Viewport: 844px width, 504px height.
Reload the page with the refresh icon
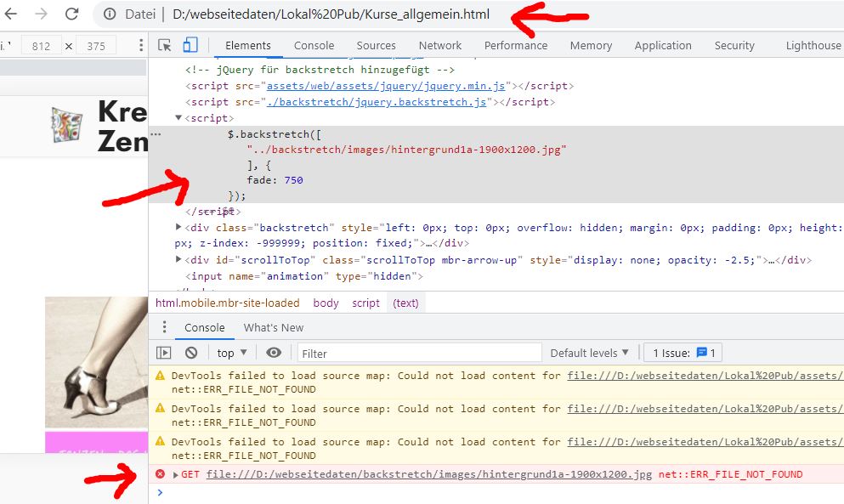pos(72,14)
